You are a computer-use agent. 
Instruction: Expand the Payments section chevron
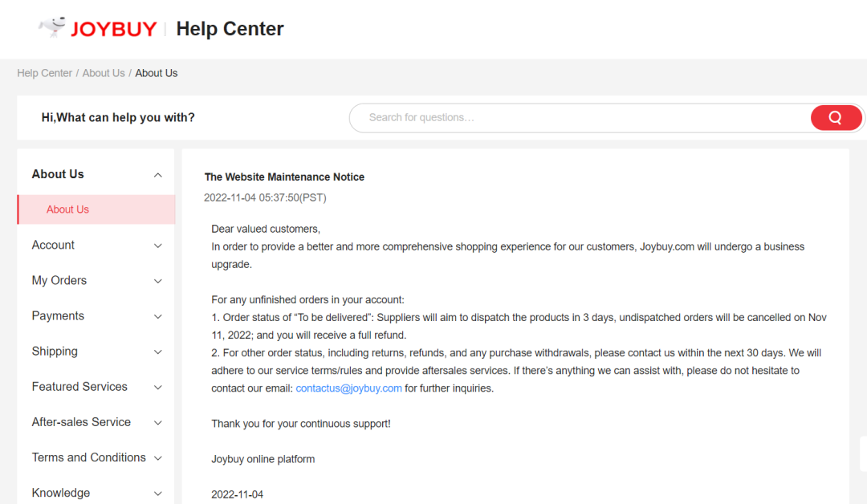(158, 316)
